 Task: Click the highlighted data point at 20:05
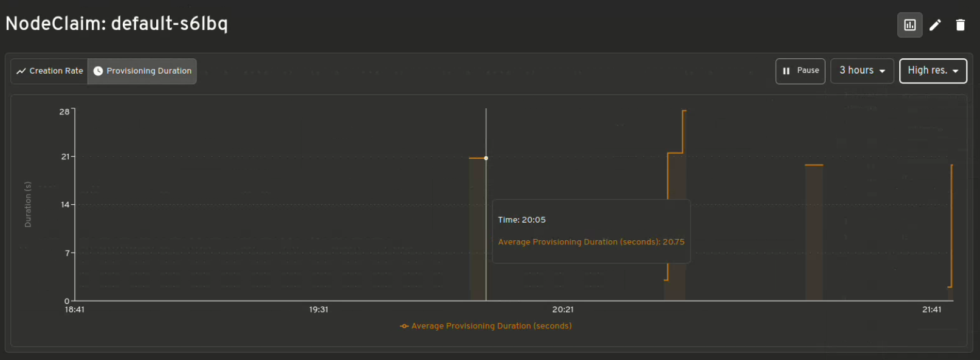point(486,158)
